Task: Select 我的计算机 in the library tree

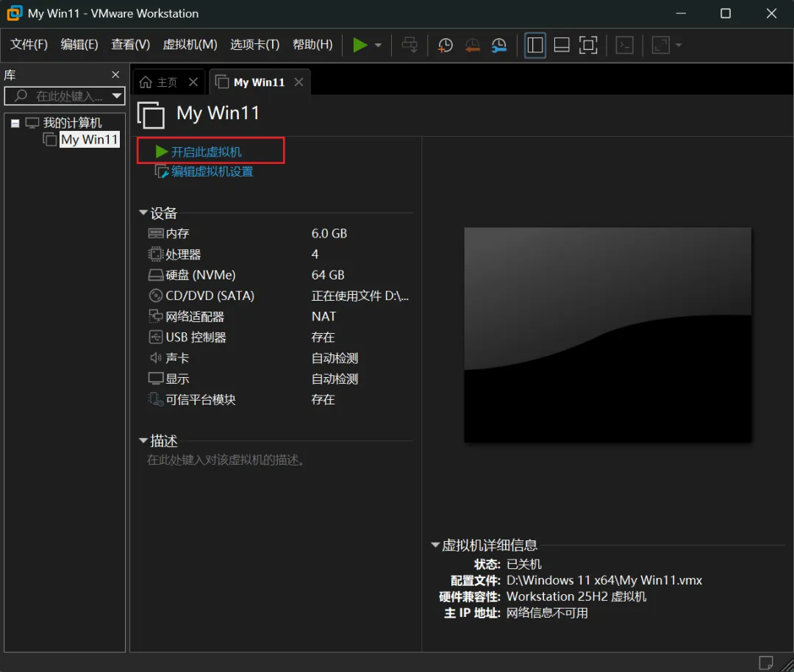Action: point(72,123)
